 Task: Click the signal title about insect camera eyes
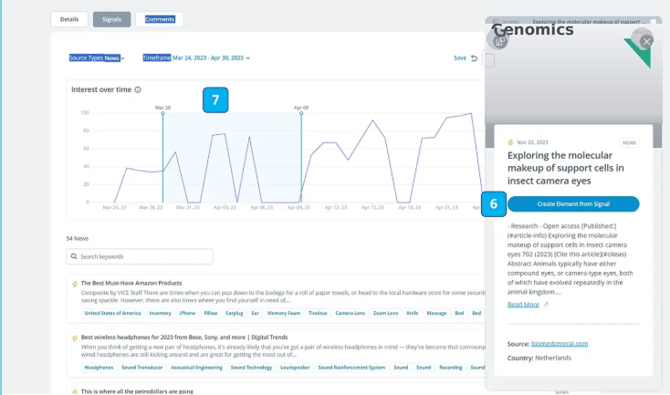point(566,168)
